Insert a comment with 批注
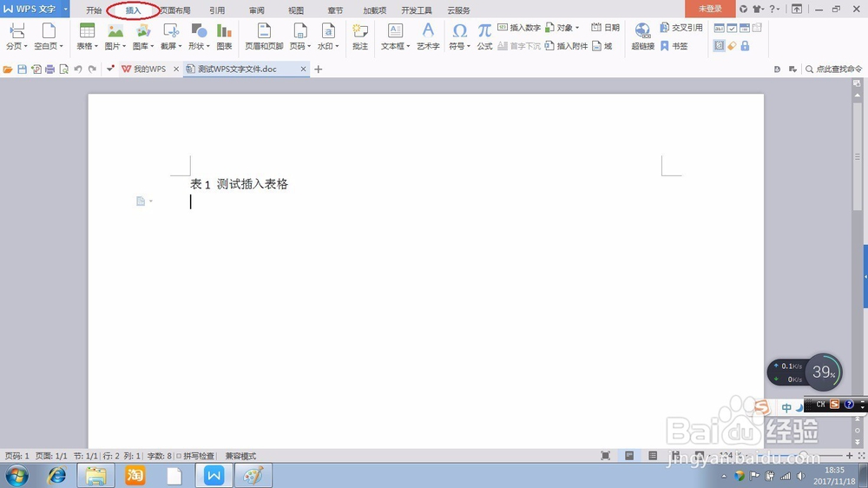This screenshot has width=868, height=488. (x=360, y=36)
